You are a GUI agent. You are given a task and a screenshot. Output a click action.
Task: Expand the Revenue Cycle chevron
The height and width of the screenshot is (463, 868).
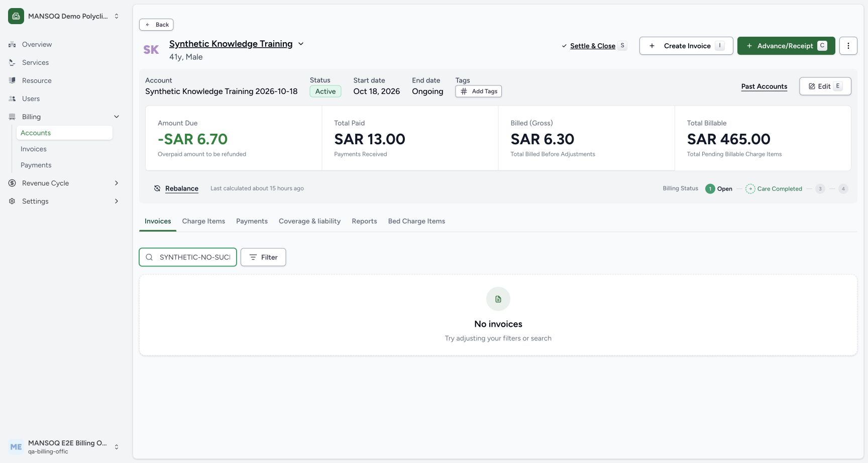coord(117,183)
